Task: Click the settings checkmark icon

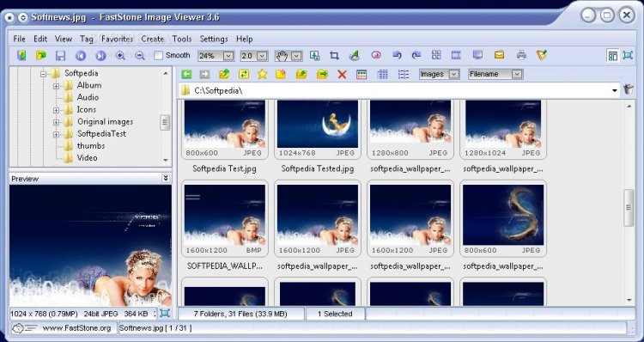Action: [x=542, y=55]
